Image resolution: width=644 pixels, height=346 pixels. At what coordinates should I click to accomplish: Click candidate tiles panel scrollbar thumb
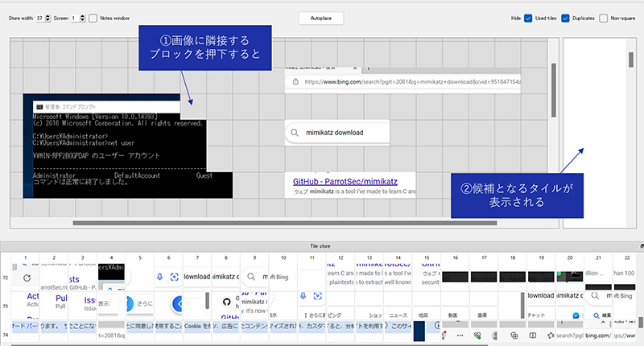(631, 60)
